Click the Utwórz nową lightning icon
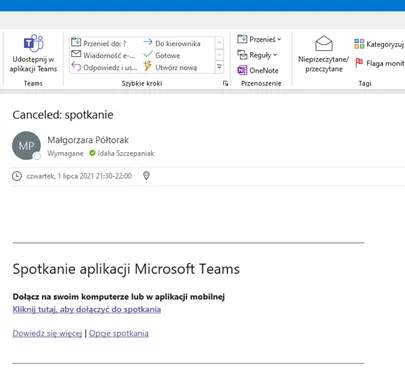Viewport: 405px width, 378px height. coord(148,66)
